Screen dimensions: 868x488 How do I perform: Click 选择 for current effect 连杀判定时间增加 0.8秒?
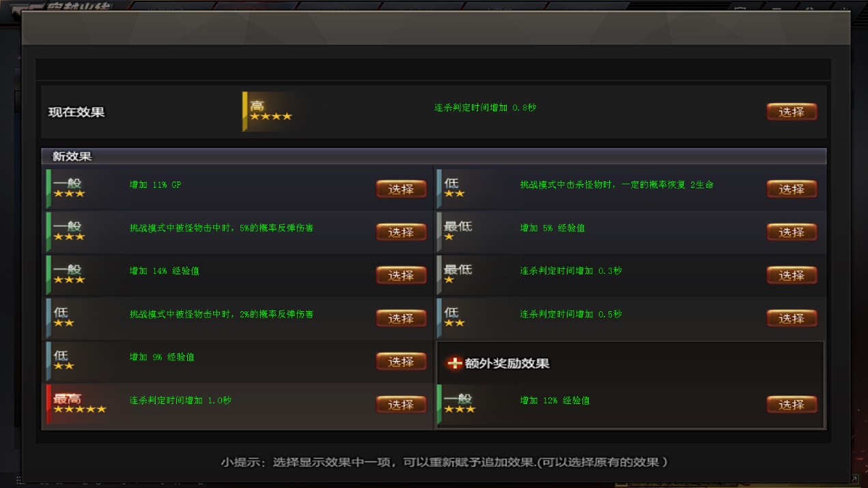pos(792,112)
